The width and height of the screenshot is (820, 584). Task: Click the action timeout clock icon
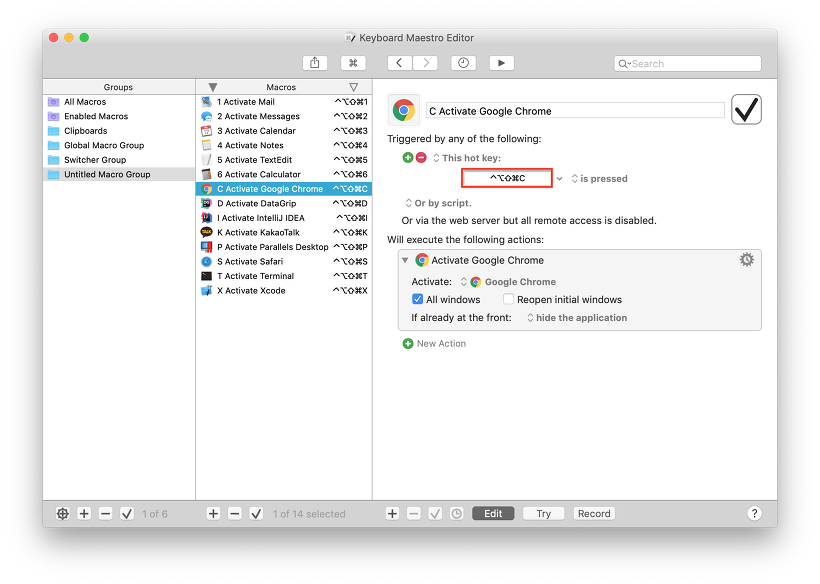457,513
